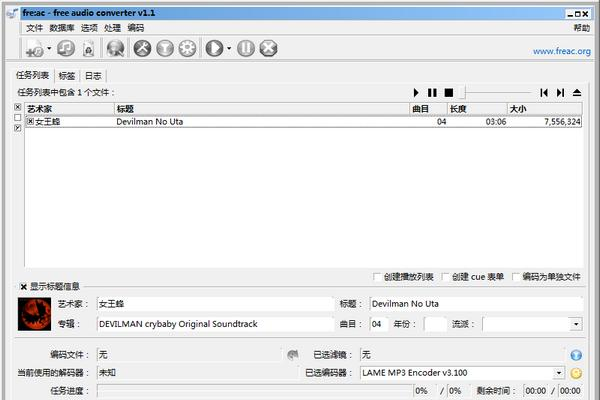The image size is (600, 400).
Task: Switch to the 任务列表 tab
Action: click(32, 75)
